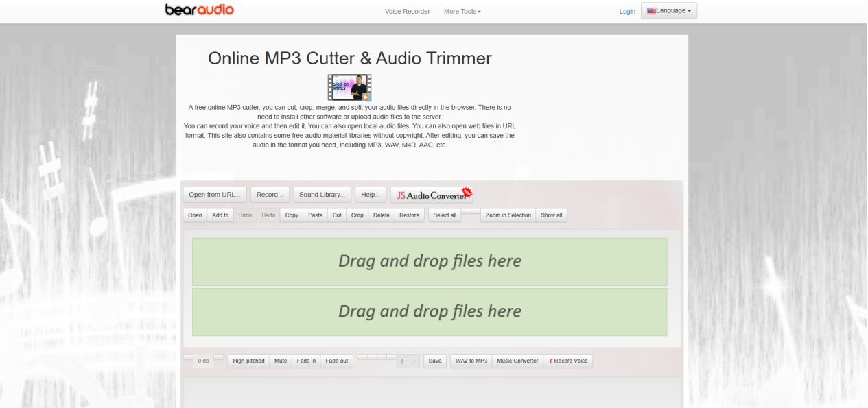This screenshot has height=408, width=868.
Task: Click the left bracket [ marker button
Action: pyautogui.click(x=403, y=361)
